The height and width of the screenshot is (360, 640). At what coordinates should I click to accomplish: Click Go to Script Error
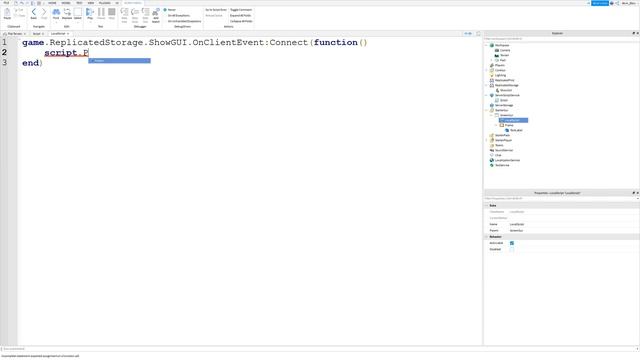[216, 9]
